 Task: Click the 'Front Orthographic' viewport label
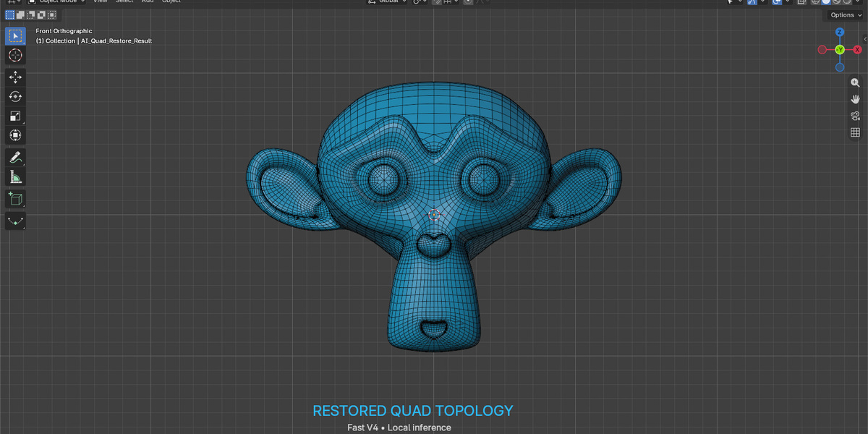(x=64, y=31)
